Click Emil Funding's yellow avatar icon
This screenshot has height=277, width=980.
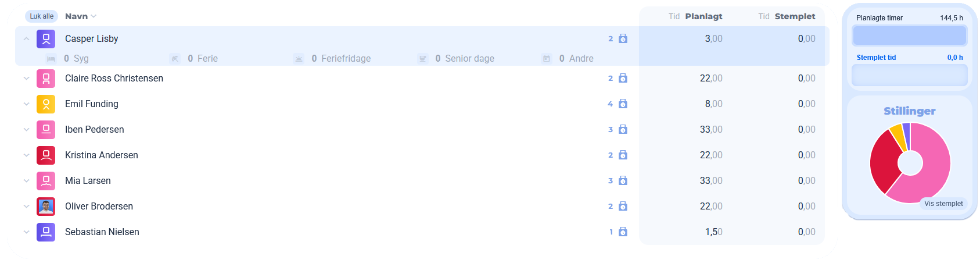46,104
